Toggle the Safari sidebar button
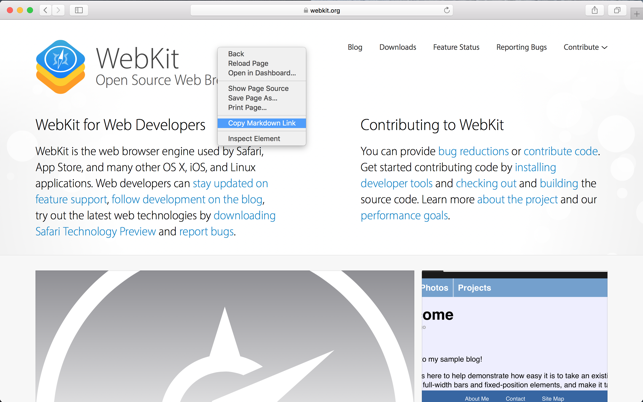Image resolution: width=643 pixels, height=402 pixels. click(x=79, y=10)
